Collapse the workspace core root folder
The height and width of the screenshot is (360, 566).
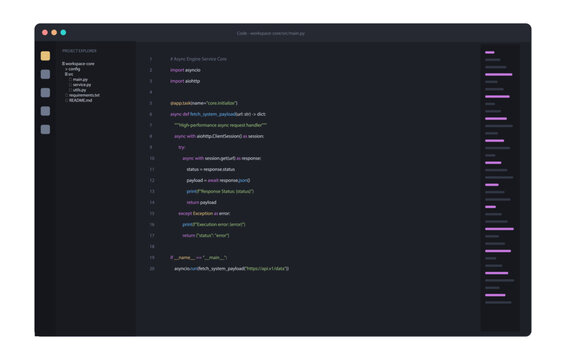point(78,64)
